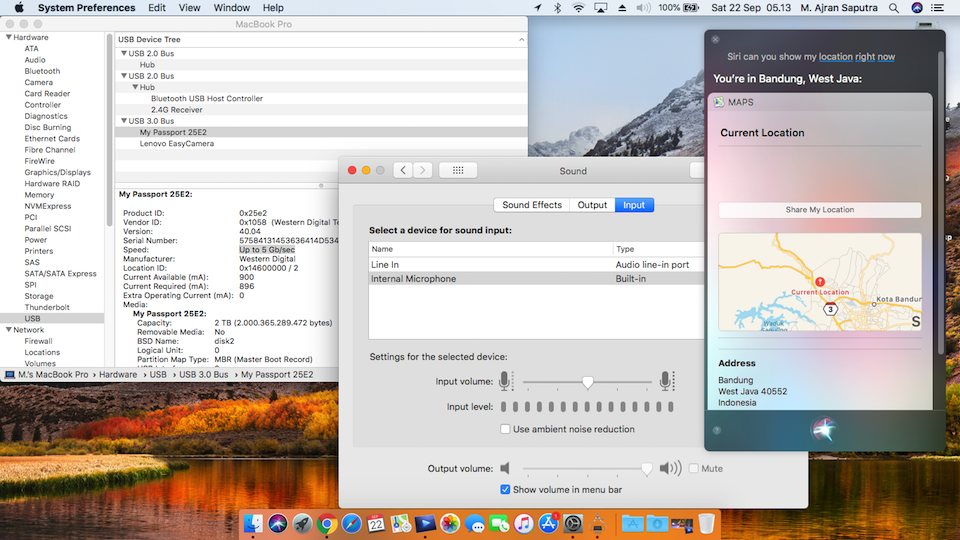The width and height of the screenshot is (960, 540).
Task: Open Notification Center list icon
Action: pyautogui.click(x=937, y=8)
